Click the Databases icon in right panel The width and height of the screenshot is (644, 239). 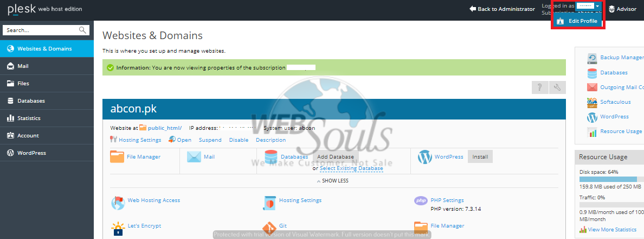(593, 73)
